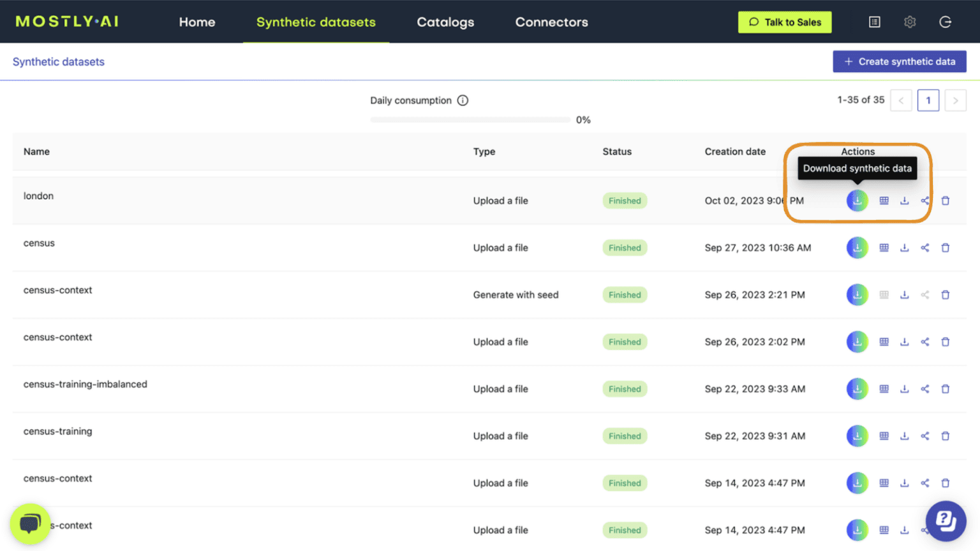
Task: Click the Status column header
Action: pos(617,151)
